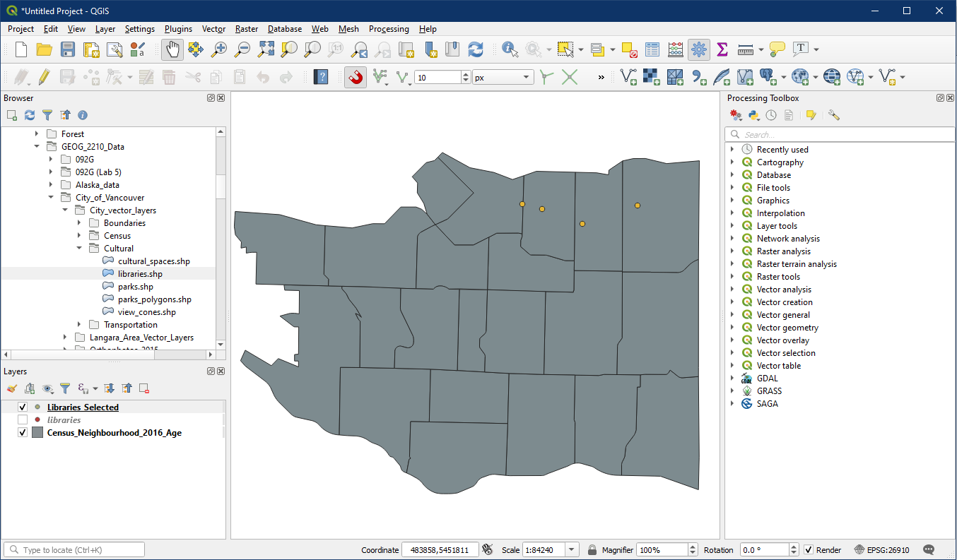Click the EPSG:26910 projection button
957x560 pixels.
(x=882, y=550)
